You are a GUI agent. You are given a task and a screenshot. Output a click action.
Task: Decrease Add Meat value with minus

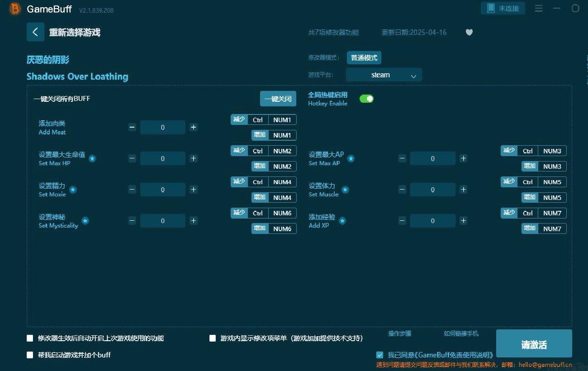point(132,128)
